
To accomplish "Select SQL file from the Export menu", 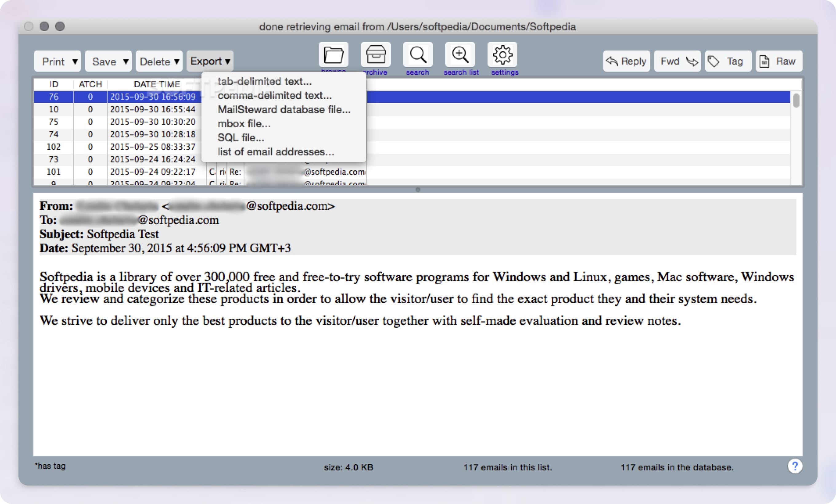I will [x=240, y=138].
